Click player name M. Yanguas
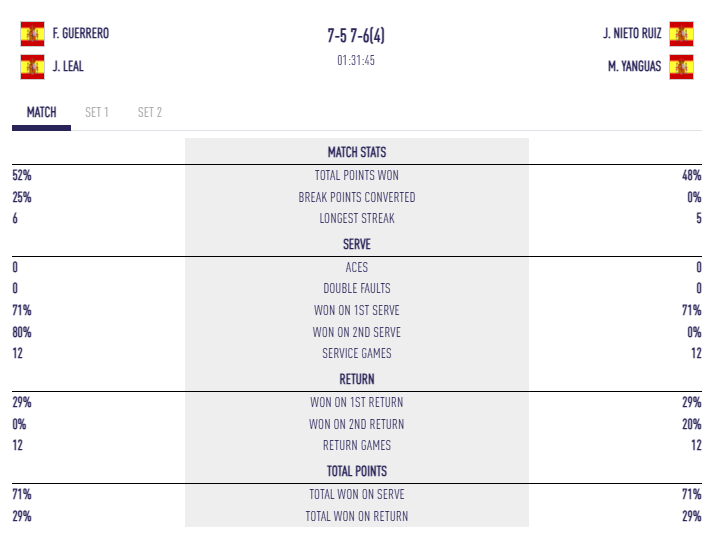Screen dimensions: 708x539 point(635,68)
